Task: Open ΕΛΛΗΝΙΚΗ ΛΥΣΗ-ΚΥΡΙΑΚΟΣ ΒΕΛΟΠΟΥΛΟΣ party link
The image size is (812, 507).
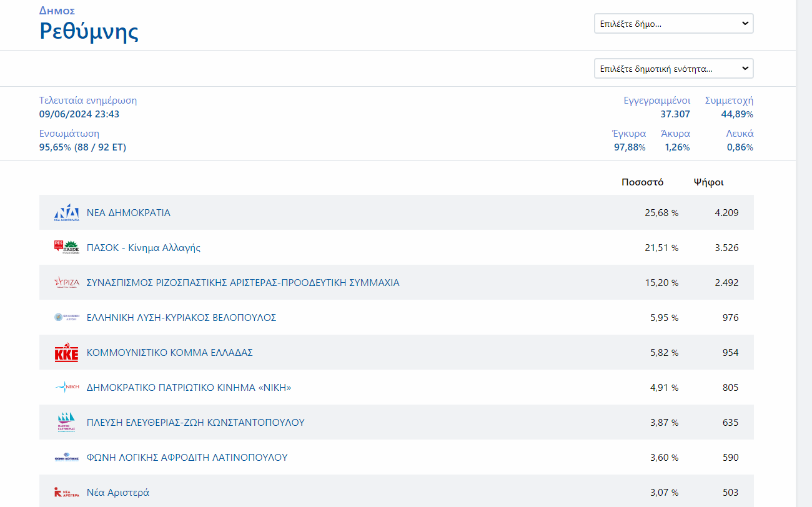Action: click(181, 318)
